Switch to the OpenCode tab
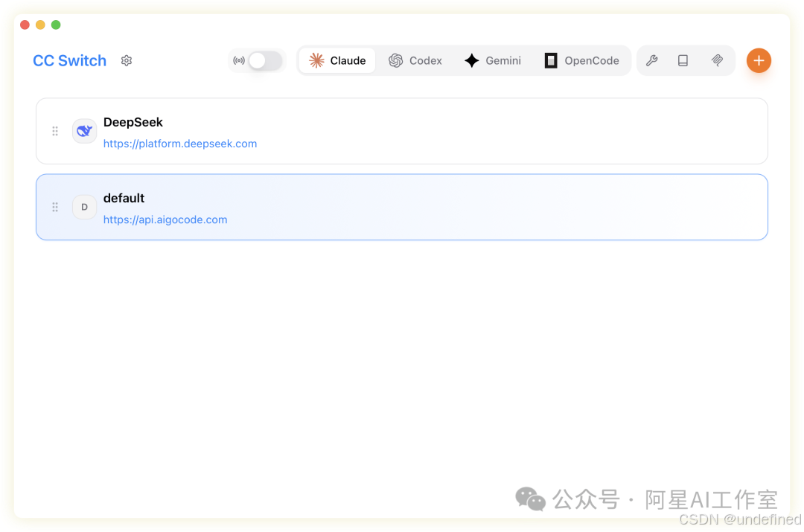The height and width of the screenshot is (532, 804). coord(582,60)
